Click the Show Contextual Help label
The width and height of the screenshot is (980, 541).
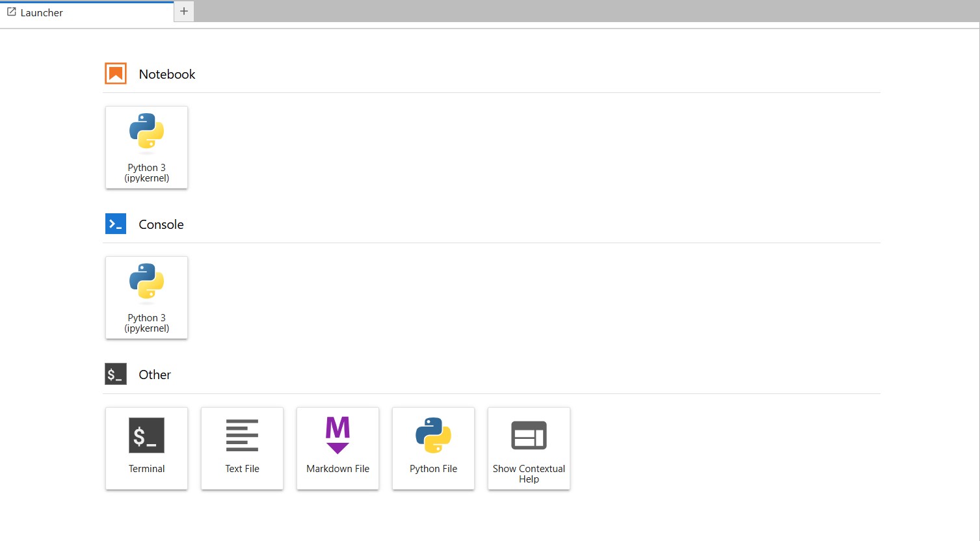pyautogui.click(x=529, y=473)
